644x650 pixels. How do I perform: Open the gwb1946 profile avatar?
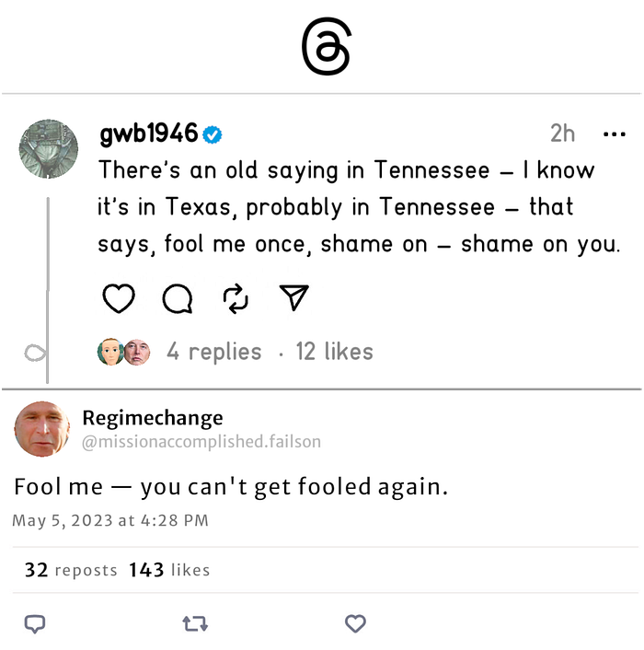point(49,149)
